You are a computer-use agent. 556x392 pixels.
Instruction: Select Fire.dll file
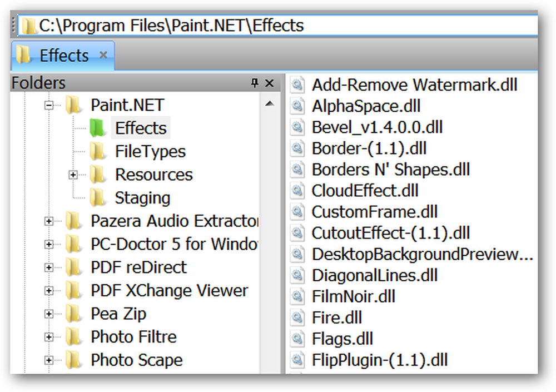(337, 318)
